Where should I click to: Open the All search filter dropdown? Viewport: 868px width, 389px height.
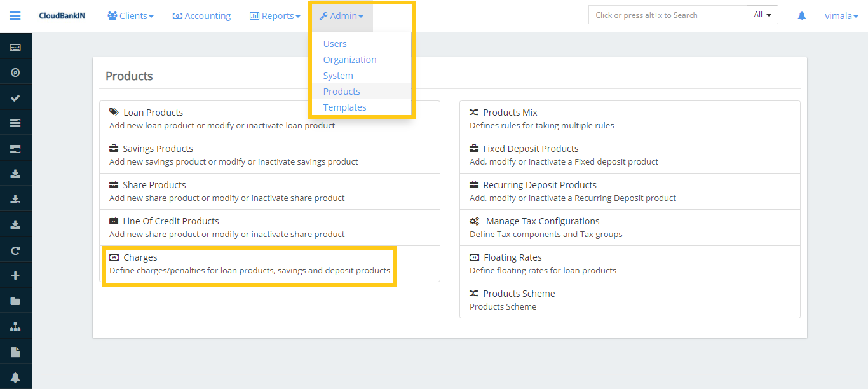click(762, 15)
